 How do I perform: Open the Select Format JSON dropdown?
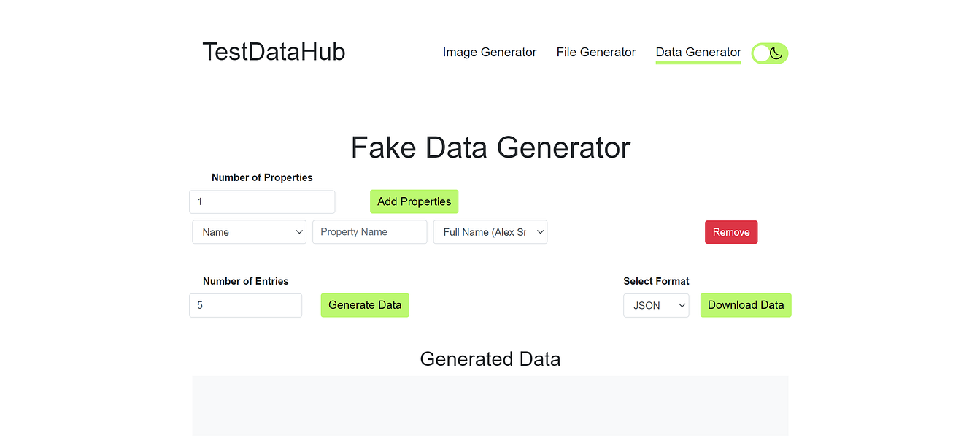click(655, 305)
